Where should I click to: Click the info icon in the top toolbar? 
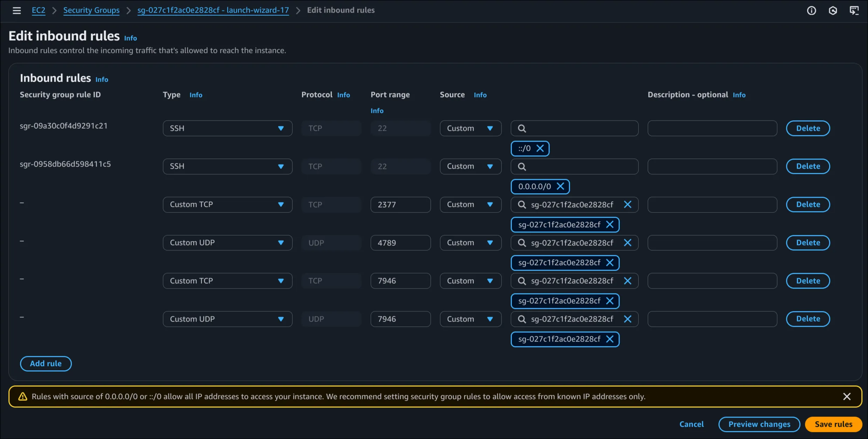click(x=812, y=10)
